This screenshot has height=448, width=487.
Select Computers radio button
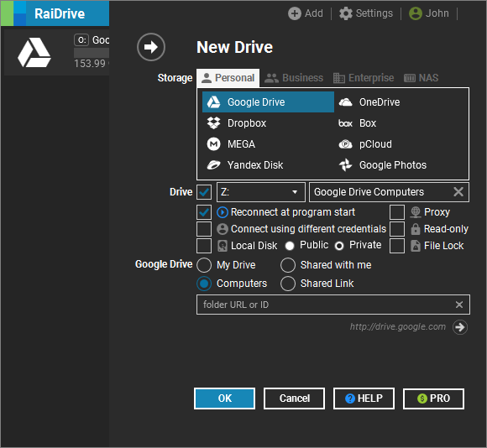pyautogui.click(x=204, y=284)
